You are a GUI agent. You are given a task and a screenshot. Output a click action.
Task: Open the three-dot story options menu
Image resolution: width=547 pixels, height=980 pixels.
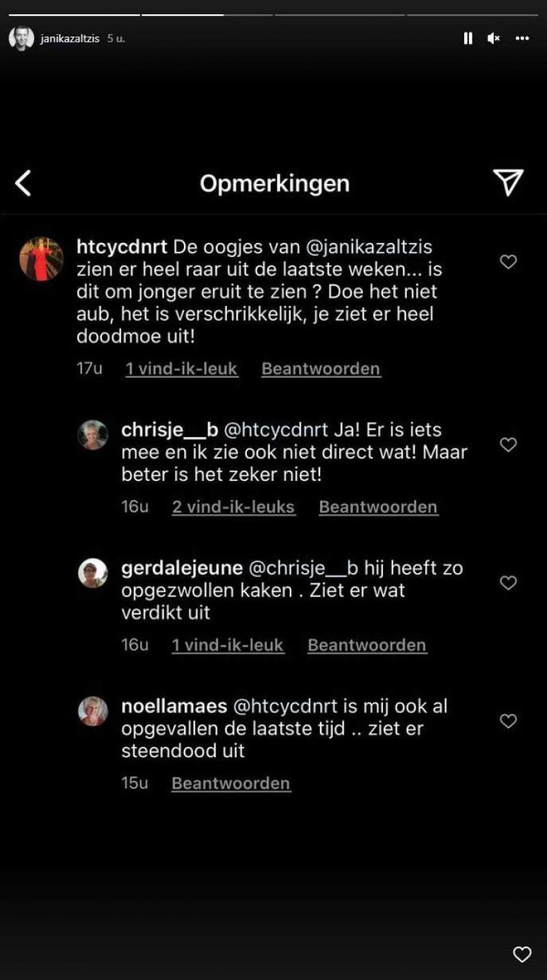522,39
